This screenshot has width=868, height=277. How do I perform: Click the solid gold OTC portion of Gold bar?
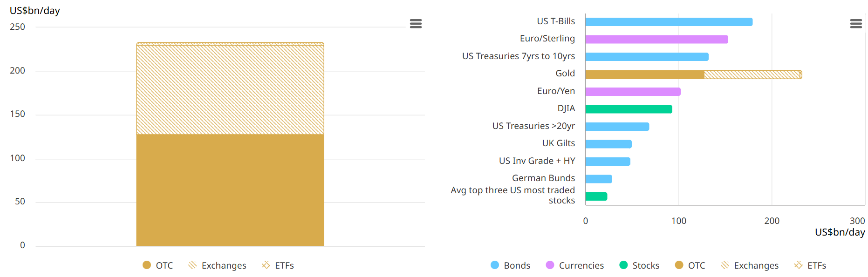pyautogui.click(x=644, y=74)
